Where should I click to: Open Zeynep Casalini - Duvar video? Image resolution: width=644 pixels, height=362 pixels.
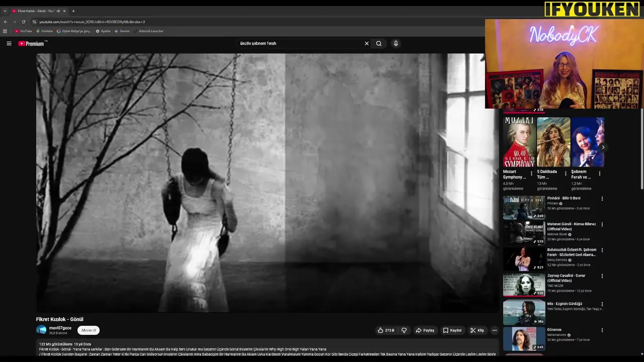coord(566,278)
